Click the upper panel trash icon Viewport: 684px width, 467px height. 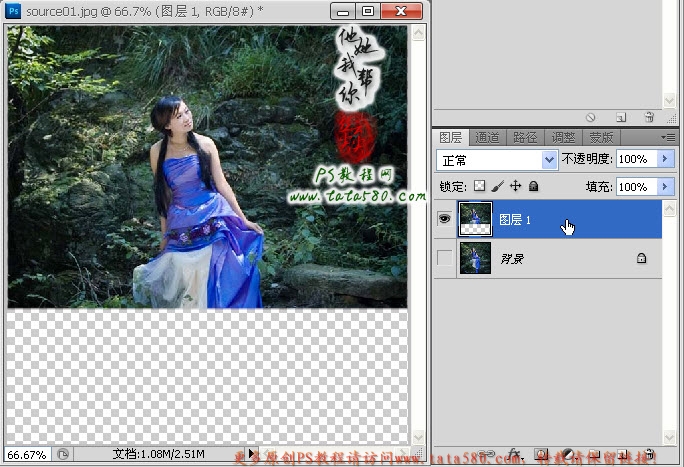[x=649, y=117]
